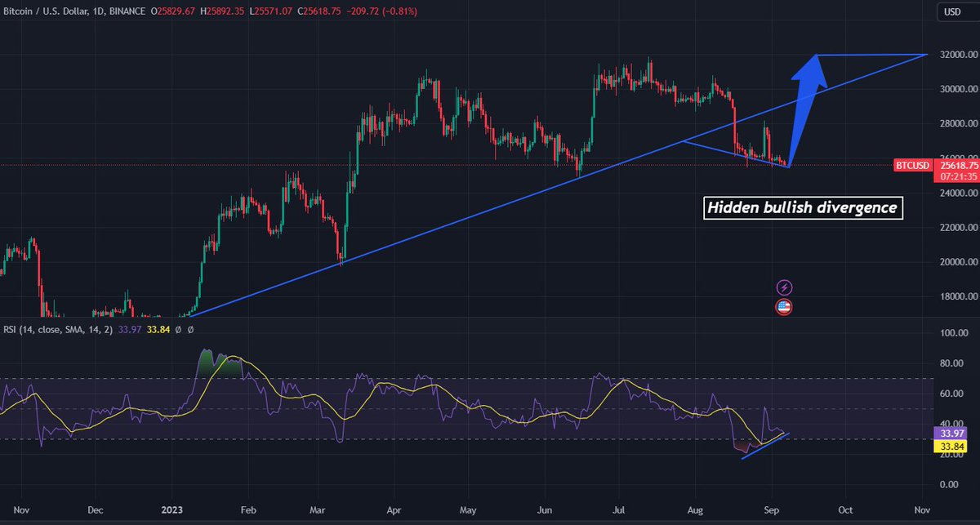Select the 'Hidden bullish divergence' text note
This screenshot has width=980, height=525.
pyautogui.click(x=804, y=208)
